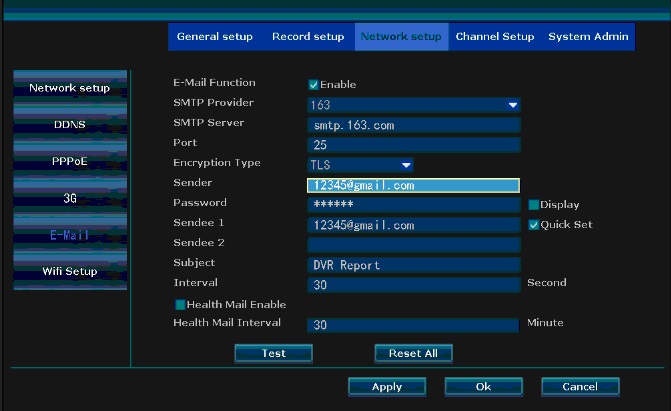Screen dimensions: 671x411
Task: Select DDNS in the sidebar
Action: click(x=70, y=125)
